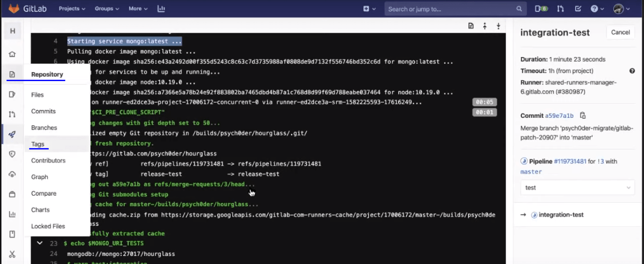The height and width of the screenshot is (264, 644).
Task: Click the GitLab fox logo
Action: click(x=14, y=8)
